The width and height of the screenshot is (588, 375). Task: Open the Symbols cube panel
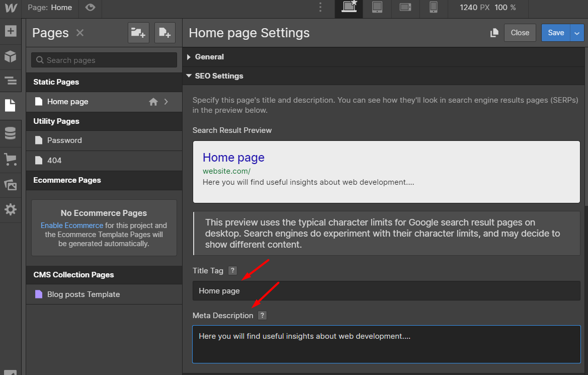(11, 56)
